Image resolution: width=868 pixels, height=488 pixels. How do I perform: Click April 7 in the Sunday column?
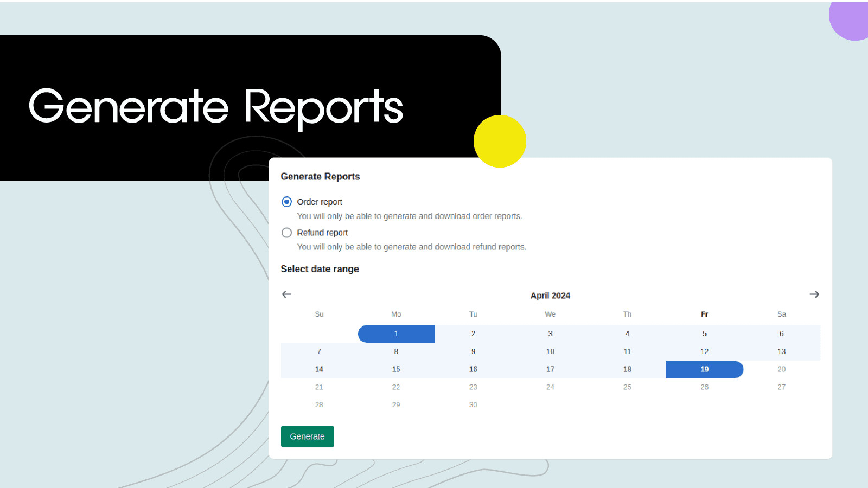(x=319, y=351)
